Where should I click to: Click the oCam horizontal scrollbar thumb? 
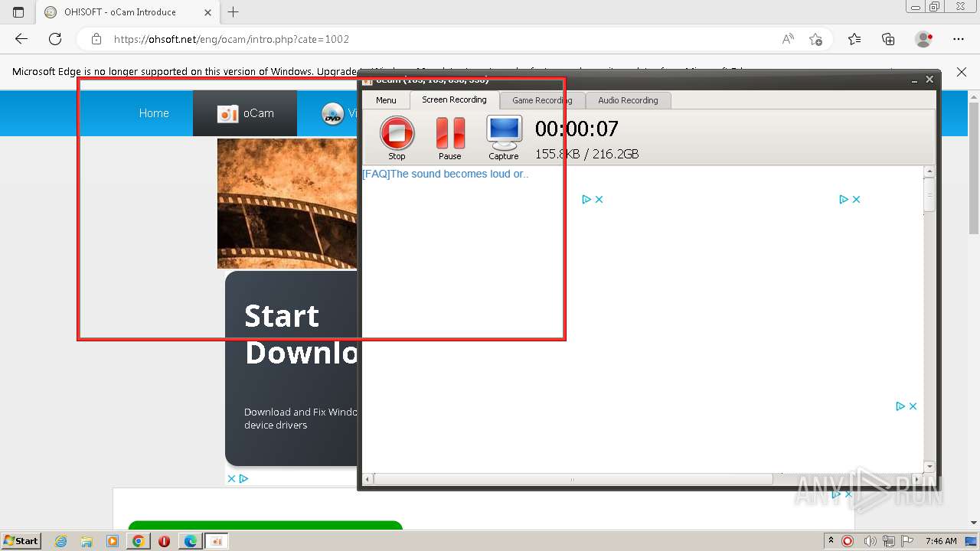coord(573,479)
